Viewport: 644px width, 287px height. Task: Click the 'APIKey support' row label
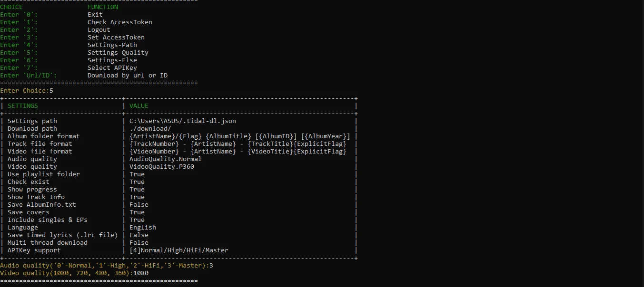pos(34,250)
